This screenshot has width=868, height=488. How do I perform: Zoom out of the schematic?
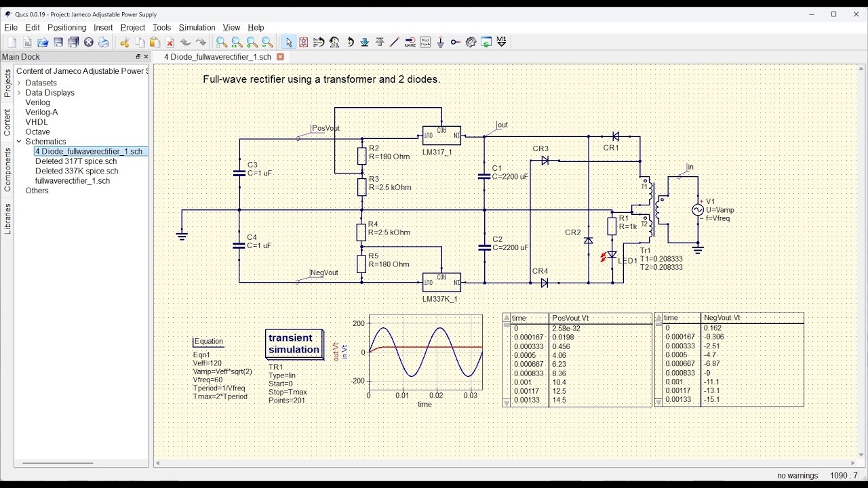coord(267,42)
